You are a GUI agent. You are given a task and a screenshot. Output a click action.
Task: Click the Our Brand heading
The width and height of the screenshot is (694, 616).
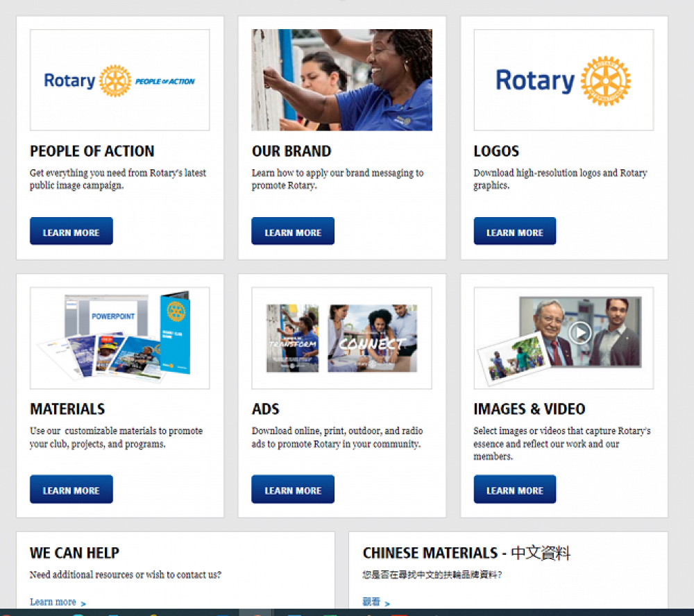click(x=291, y=151)
